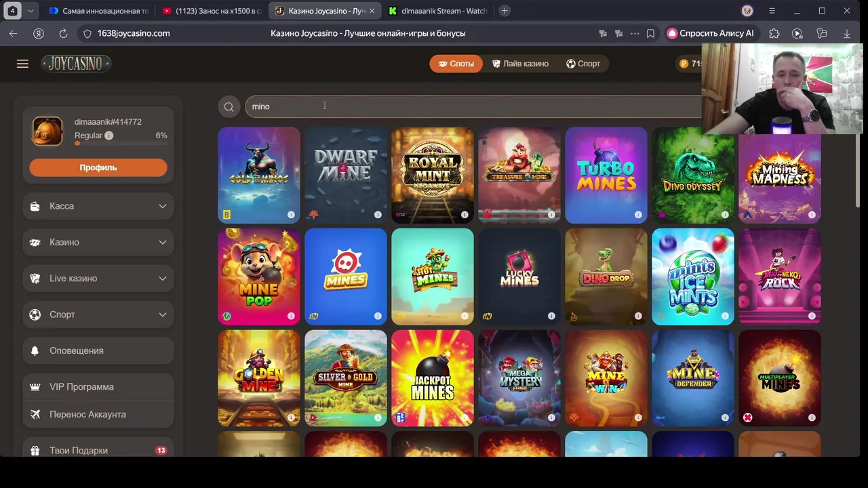Click the address 1638joycasino.com
868x488 pixels.
click(134, 33)
